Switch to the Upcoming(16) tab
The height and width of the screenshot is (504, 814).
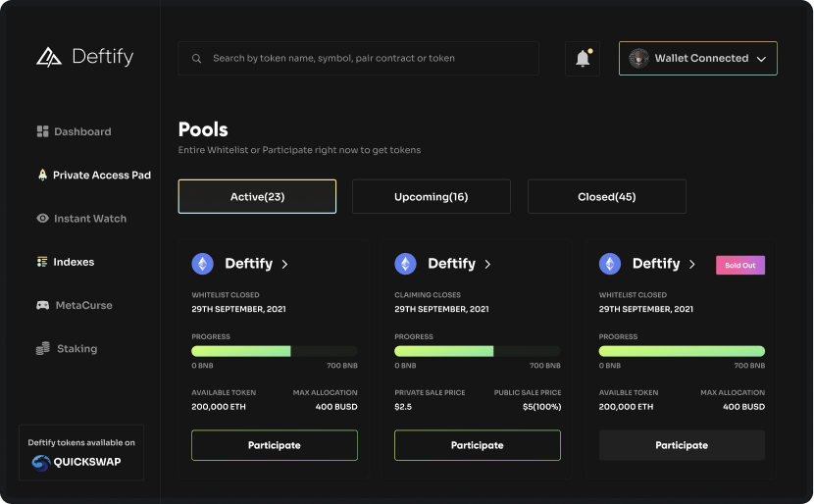coord(431,197)
